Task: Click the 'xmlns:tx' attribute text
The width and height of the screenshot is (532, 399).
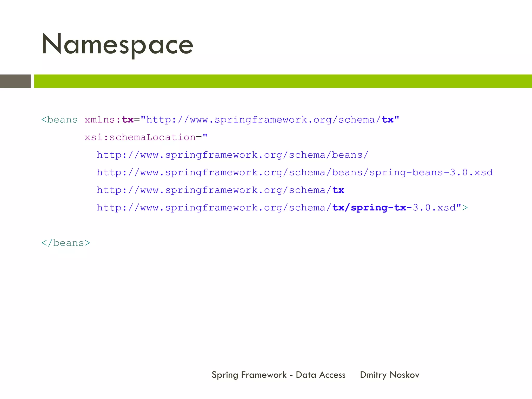Action: 109,120
